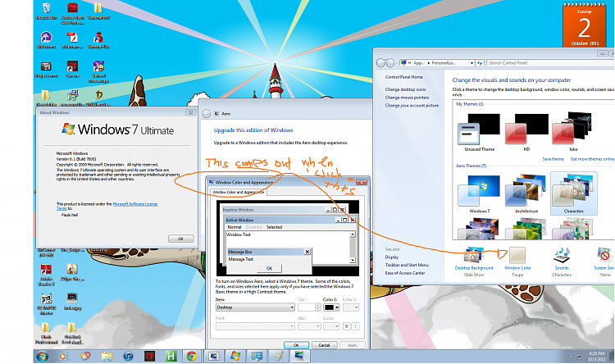Open Yahoo! Messenger desktop shortcut

(99, 71)
